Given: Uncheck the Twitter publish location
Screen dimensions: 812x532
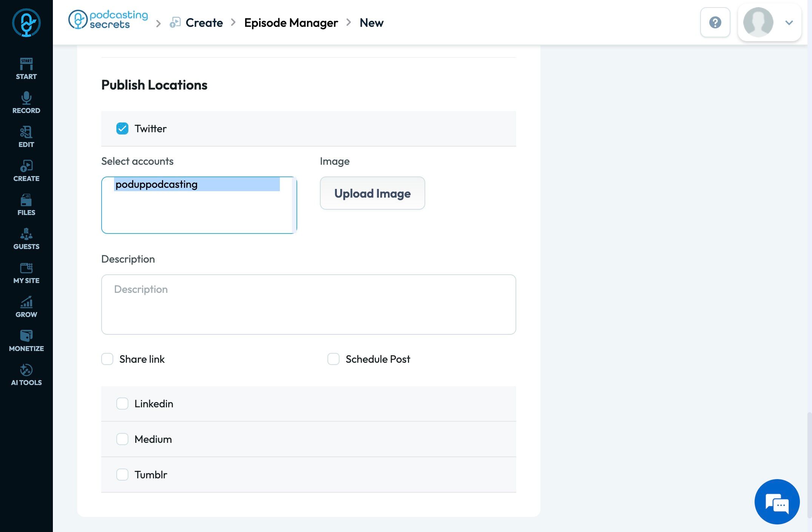Looking at the screenshot, I should pos(122,128).
